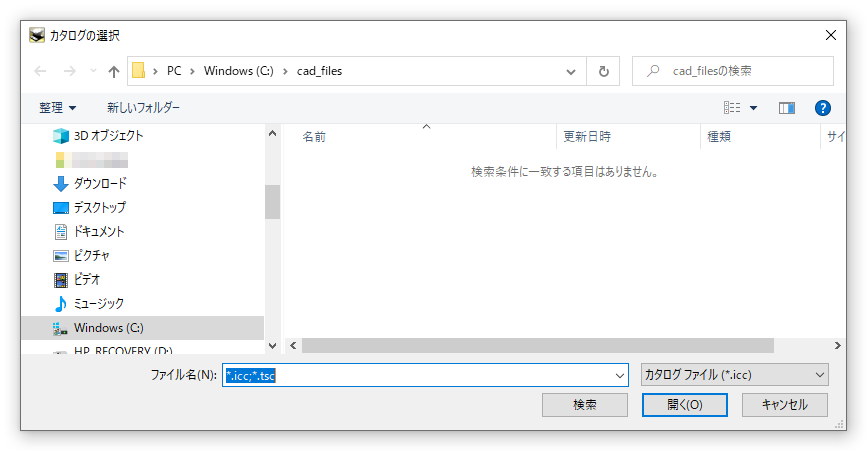867x451 pixels.
Task: Open the カタログ ファイル (*.icc) type dropdown
Action: [x=734, y=375]
